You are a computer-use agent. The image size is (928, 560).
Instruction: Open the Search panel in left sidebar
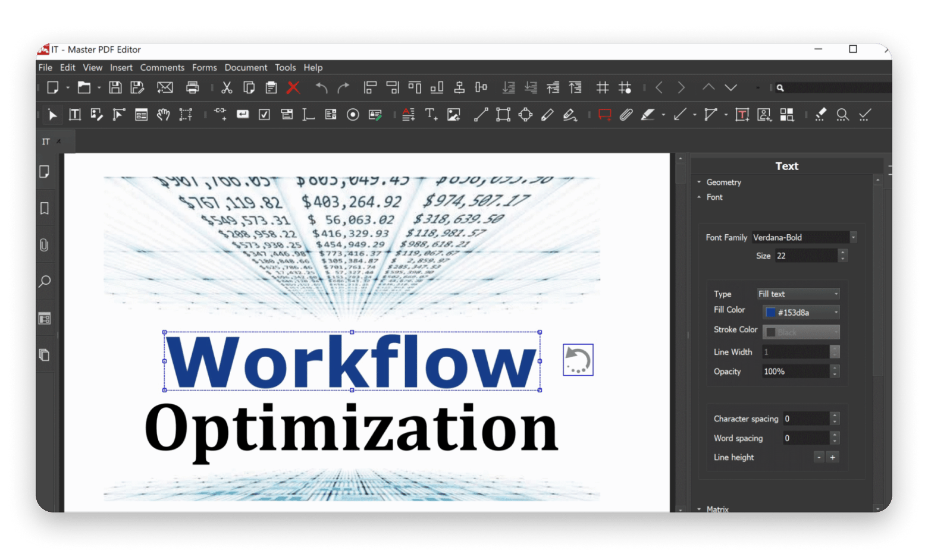pyautogui.click(x=45, y=282)
